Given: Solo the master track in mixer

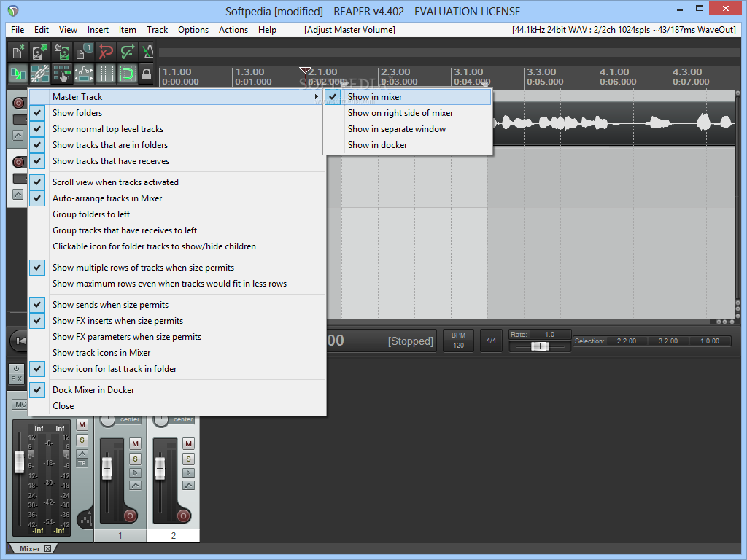Looking at the screenshot, I should [x=82, y=440].
